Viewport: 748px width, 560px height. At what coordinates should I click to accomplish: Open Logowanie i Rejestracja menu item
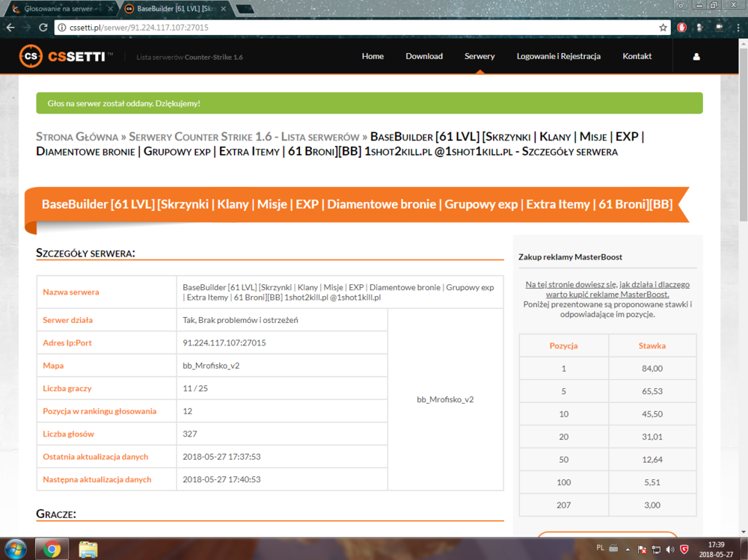(x=559, y=56)
